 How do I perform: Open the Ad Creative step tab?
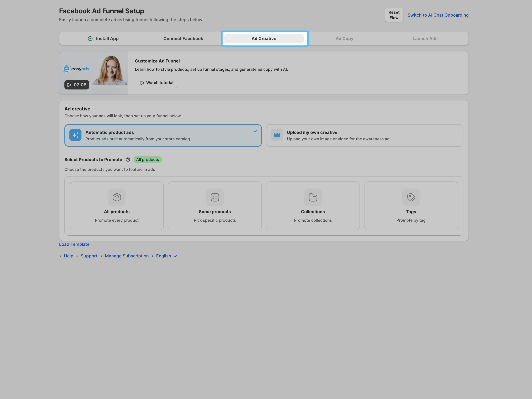point(264,39)
